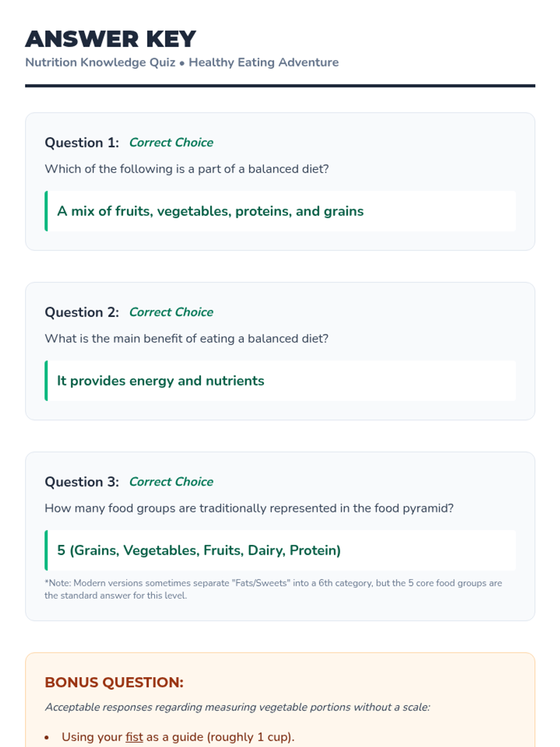Click Correct Choice beside Question 3
560x747 pixels.
171,482
